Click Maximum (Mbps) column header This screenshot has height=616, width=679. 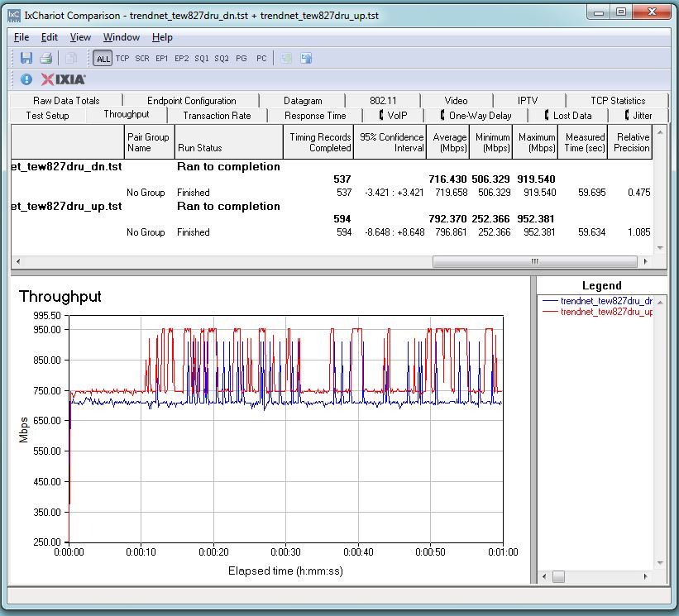[536, 142]
